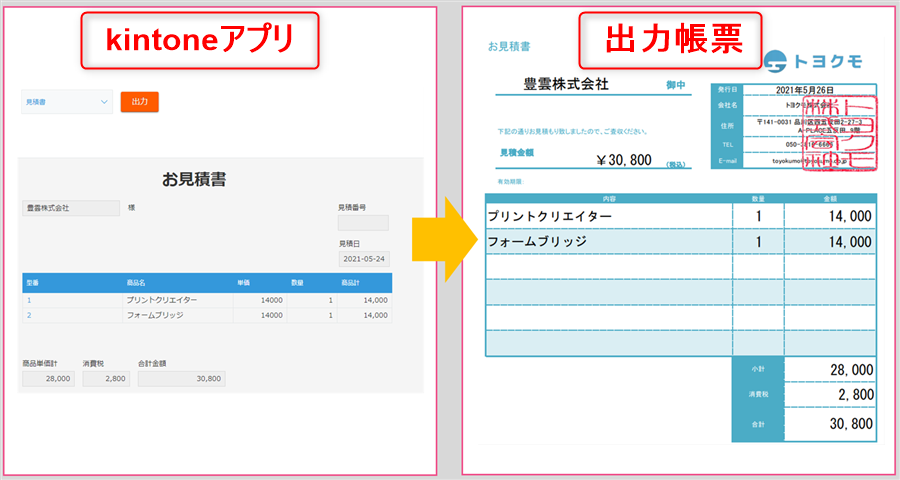
Task: Click the トヨクモ logo on output form
Action: [814, 61]
